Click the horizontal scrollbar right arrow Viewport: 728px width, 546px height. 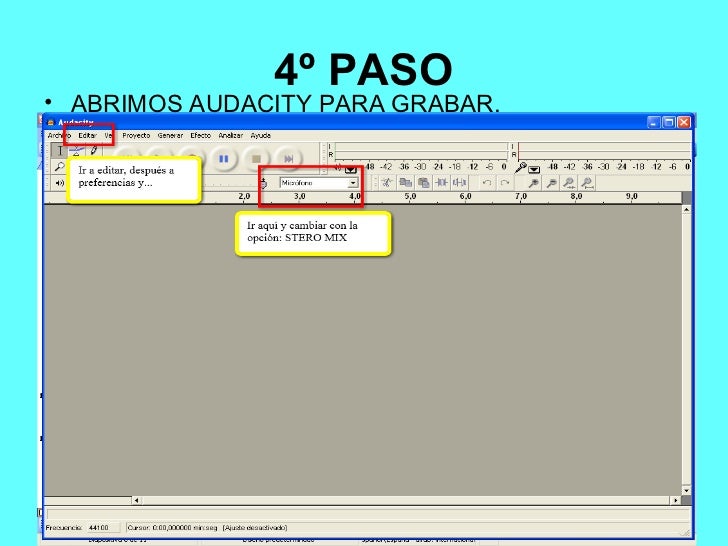[676, 500]
